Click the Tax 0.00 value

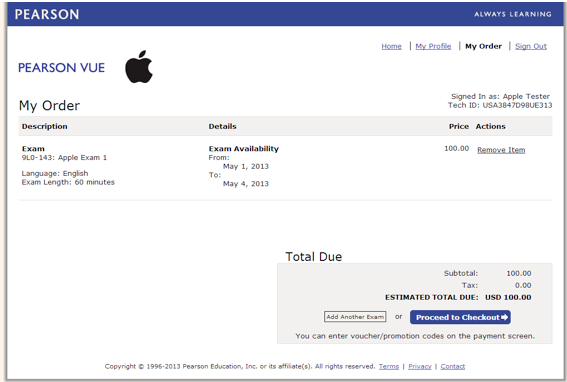pos(523,285)
